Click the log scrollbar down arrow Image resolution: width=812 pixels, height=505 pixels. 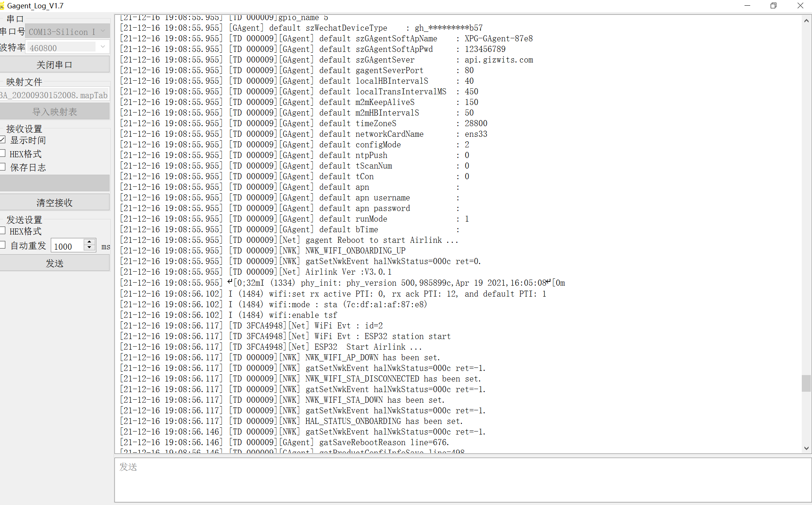pos(806,448)
